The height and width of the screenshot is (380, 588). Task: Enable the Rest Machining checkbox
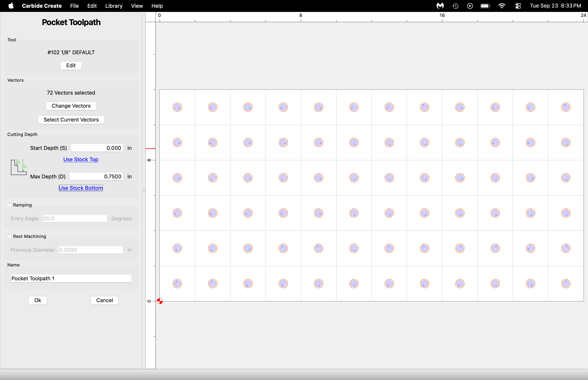[x=10, y=236]
